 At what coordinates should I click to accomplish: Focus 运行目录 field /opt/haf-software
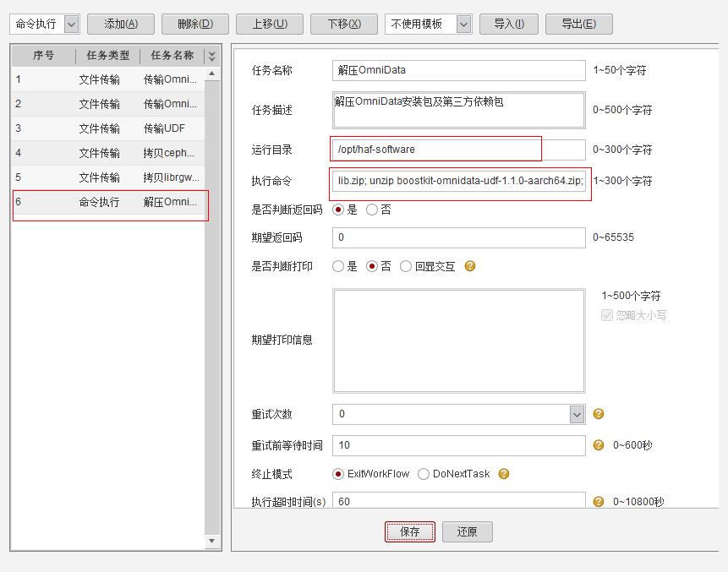click(459, 150)
